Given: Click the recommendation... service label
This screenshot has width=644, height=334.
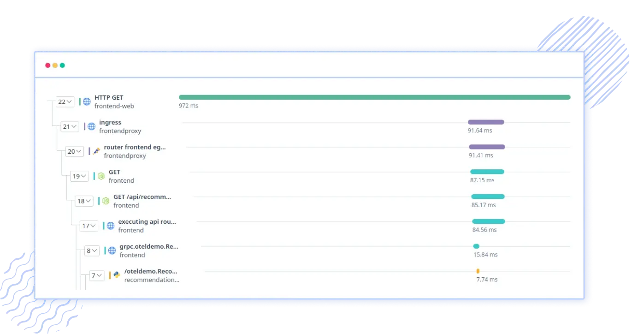Looking at the screenshot, I should point(152,280).
